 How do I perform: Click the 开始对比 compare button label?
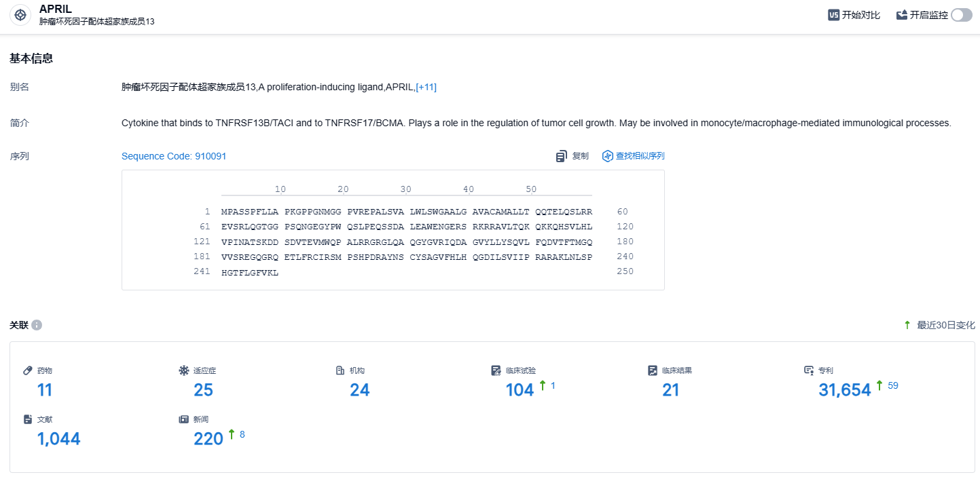pyautogui.click(x=860, y=15)
